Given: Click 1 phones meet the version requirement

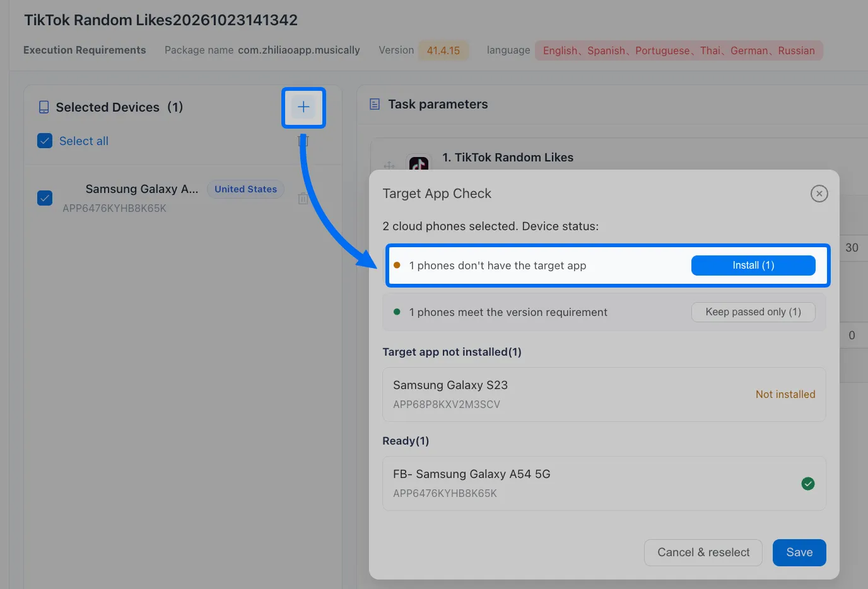Looking at the screenshot, I should pyautogui.click(x=508, y=312).
